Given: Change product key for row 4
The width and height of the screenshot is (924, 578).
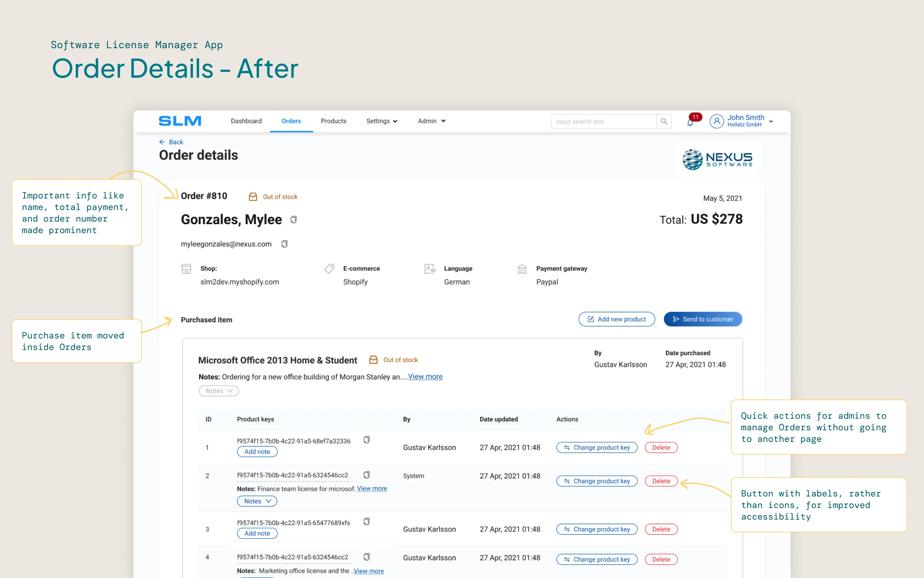Looking at the screenshot, I should pos(597,560).
